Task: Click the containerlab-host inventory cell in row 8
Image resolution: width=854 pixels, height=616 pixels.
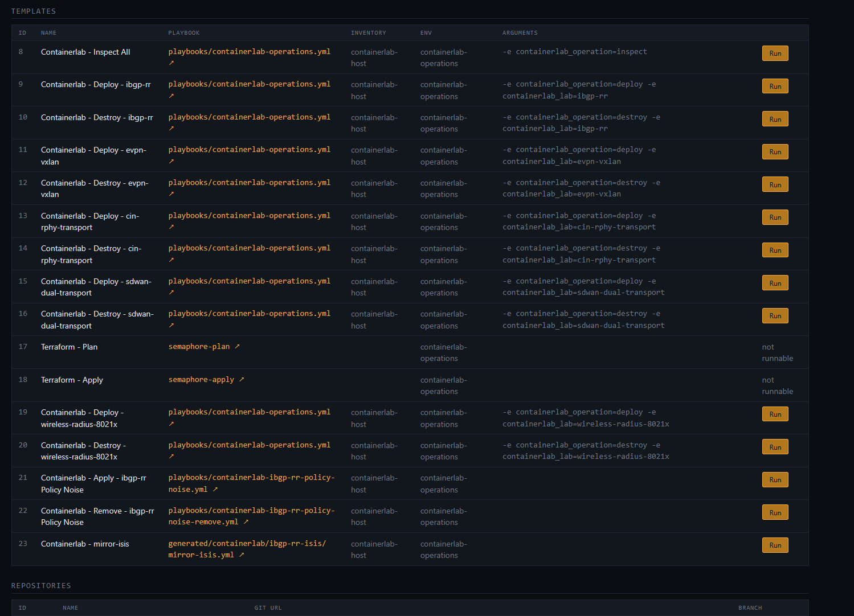Action: click(374, 58)
